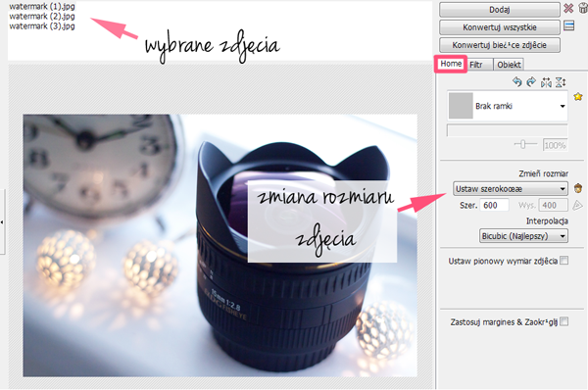Select watermark (3).jpg in the file list
Screen dimensions: 588x390
42,25
